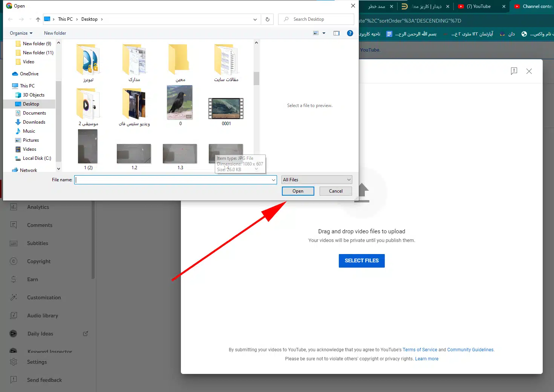Open the Copyright section in sidebar

tap(38, 261)
